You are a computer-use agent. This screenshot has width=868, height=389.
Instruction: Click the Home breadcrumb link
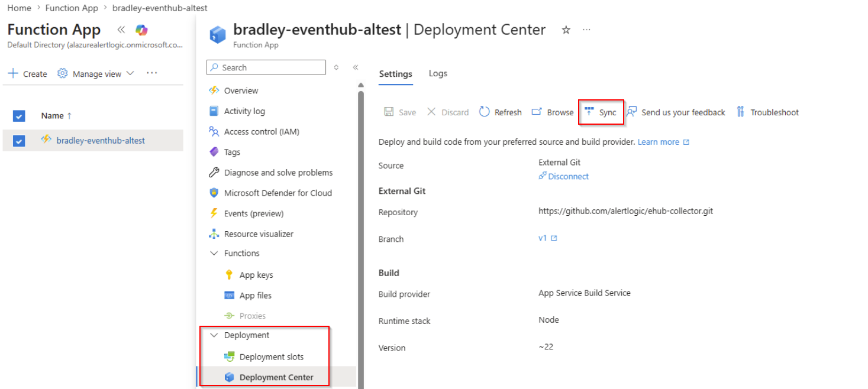point(20,8)
